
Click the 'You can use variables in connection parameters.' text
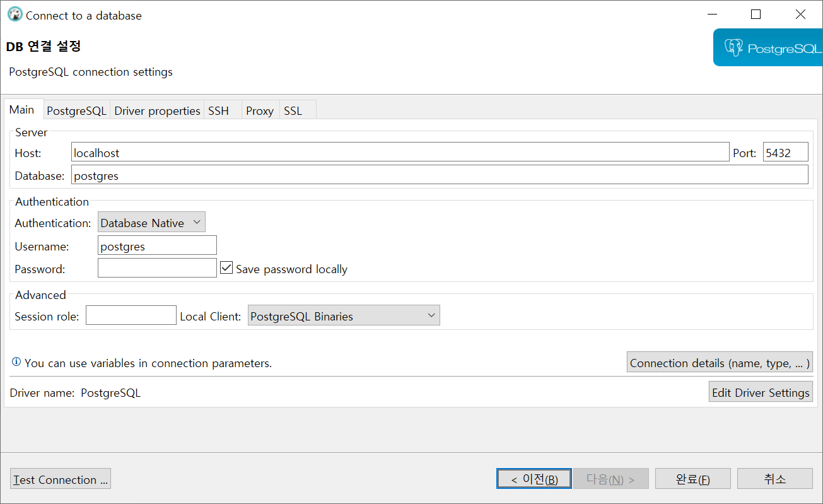148,363
